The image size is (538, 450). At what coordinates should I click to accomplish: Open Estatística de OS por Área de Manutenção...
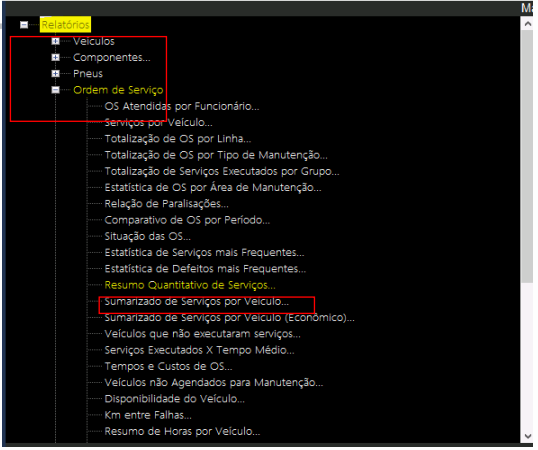tap(213, 188)
